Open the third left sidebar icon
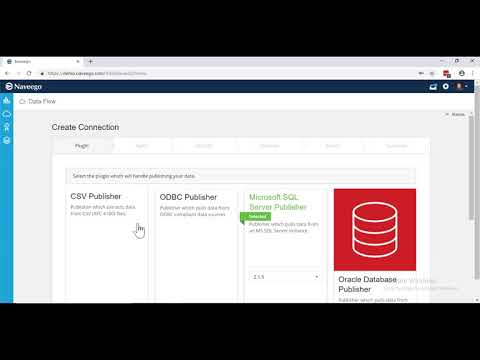 7,127
